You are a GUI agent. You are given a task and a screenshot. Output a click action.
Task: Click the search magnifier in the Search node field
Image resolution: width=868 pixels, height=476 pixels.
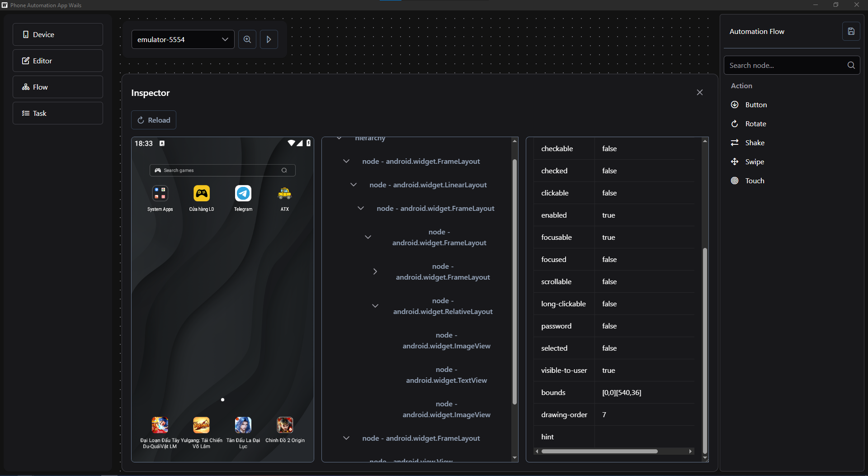click(851, 65)
